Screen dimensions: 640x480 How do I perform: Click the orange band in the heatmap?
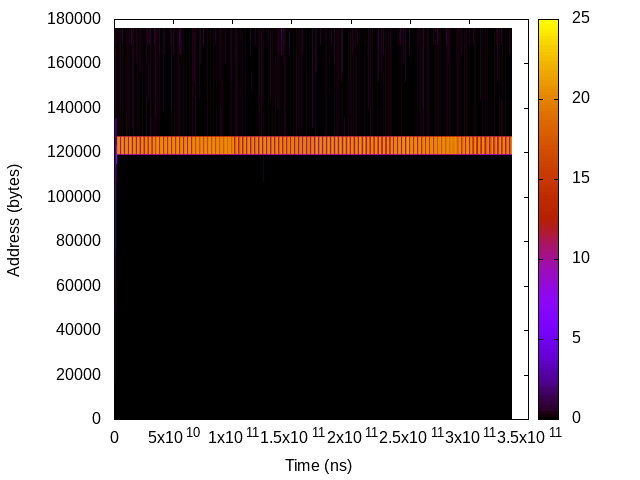pos(313,145)
